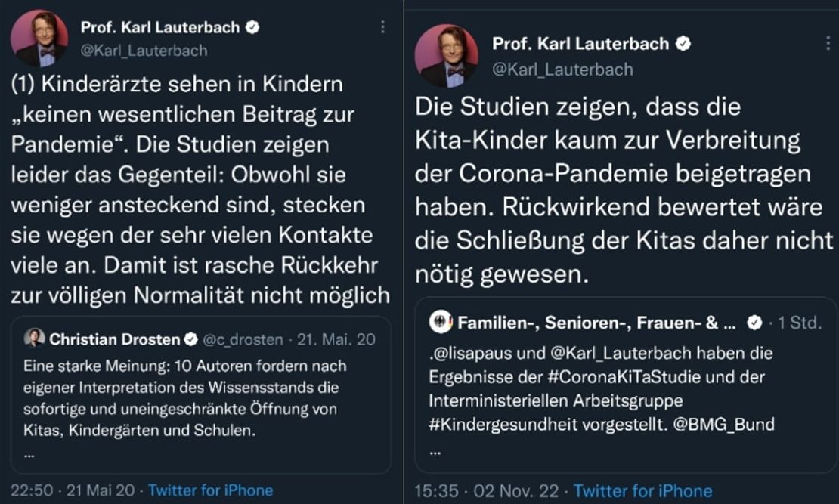Click verified badge beside name in left tweet
The height and width of the screenshot is (504, 839).
pos(253,27)
